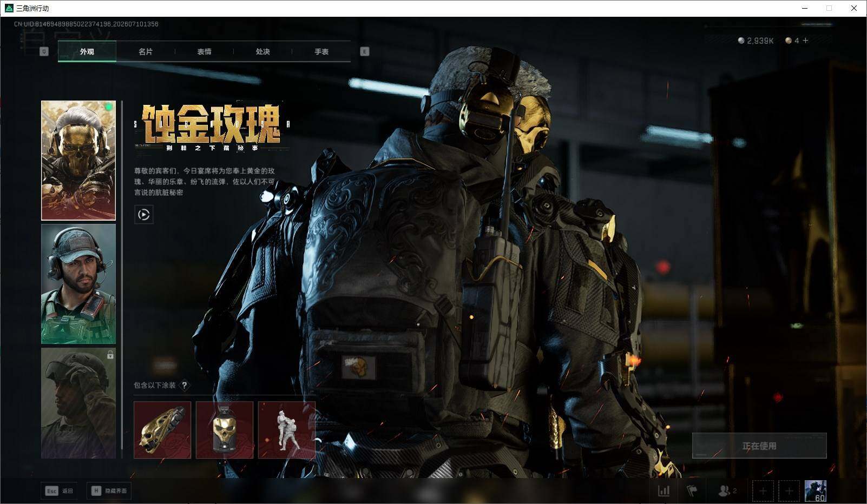The height and width of the screenshot is (504, 867).
Task: Click the 正在使用 button
Action: [x=759, y=446]
